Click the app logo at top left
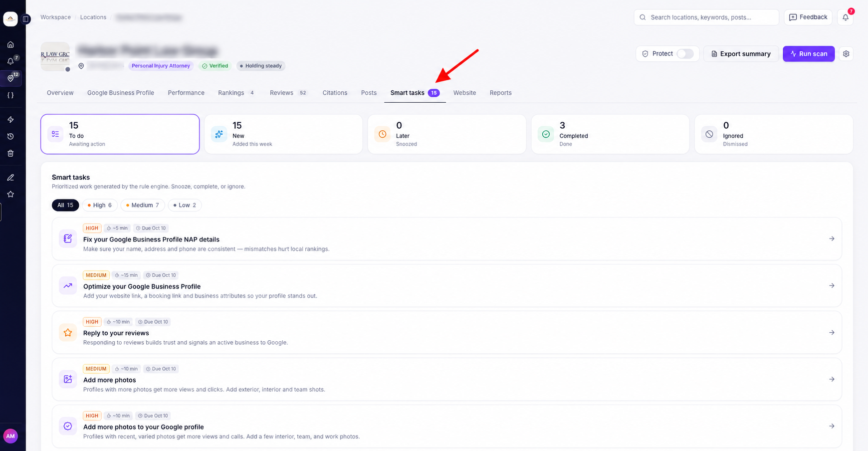Viewport: 868px width, 451px height. (10, 19)
